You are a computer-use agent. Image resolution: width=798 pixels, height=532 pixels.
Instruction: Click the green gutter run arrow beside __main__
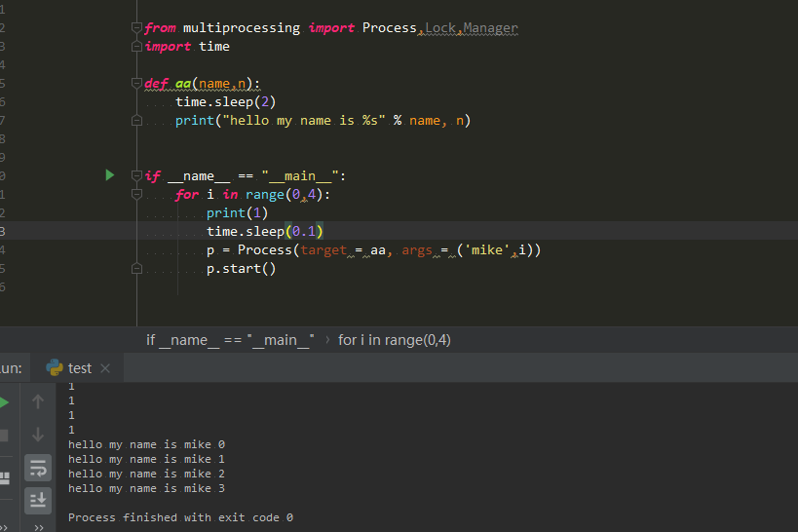(110, 175)
